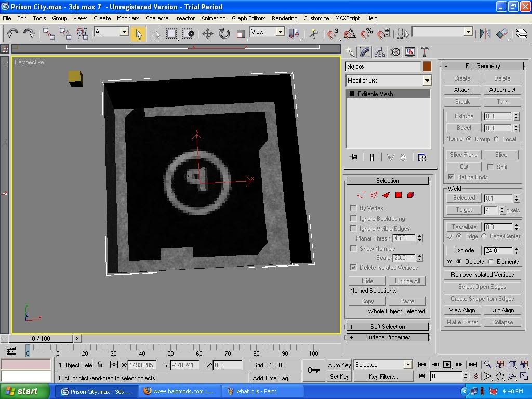Pick the Select and Rotate tool
The width and height of the screenshot is (532, 399).
click(224, 34)
